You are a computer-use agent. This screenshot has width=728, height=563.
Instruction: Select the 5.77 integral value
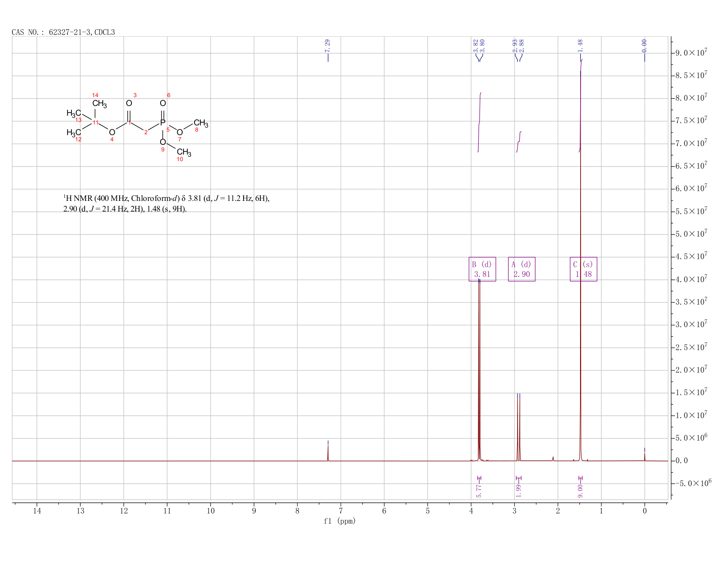click(479, 491)
